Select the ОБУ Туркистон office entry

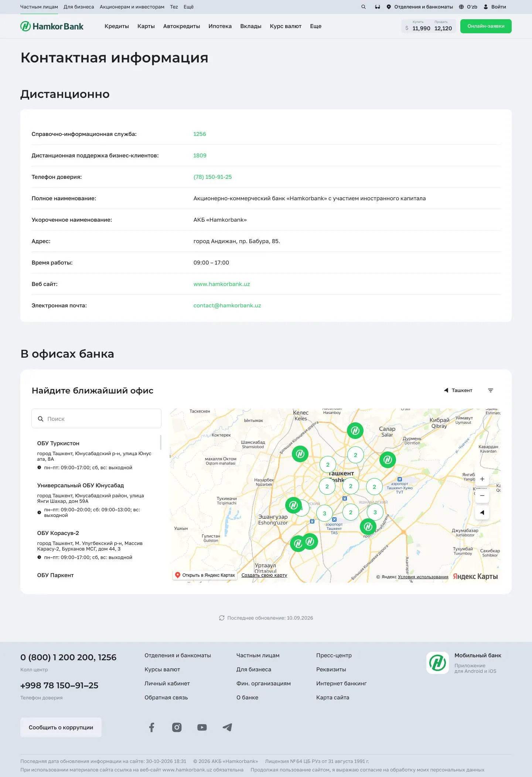point(96,455)
